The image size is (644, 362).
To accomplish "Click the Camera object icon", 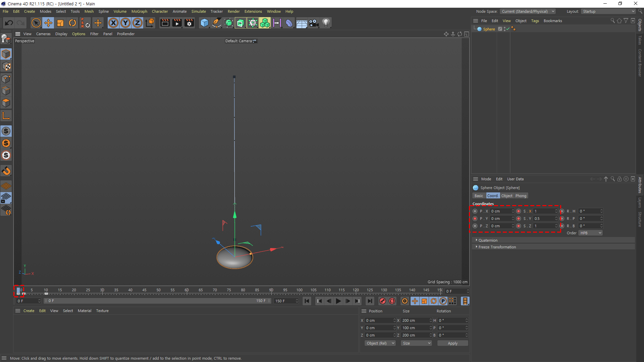I will [x=314, y=23].
